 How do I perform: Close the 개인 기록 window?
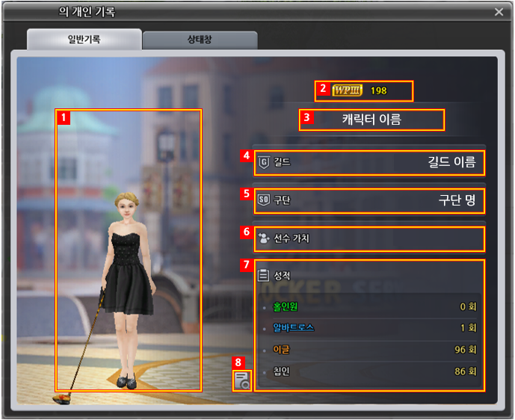[499, 12]
